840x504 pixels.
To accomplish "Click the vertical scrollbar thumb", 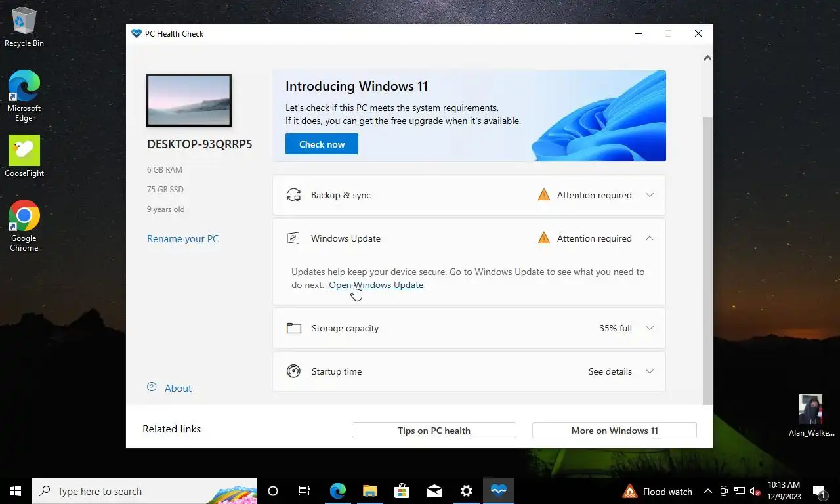I will (707, 261).
